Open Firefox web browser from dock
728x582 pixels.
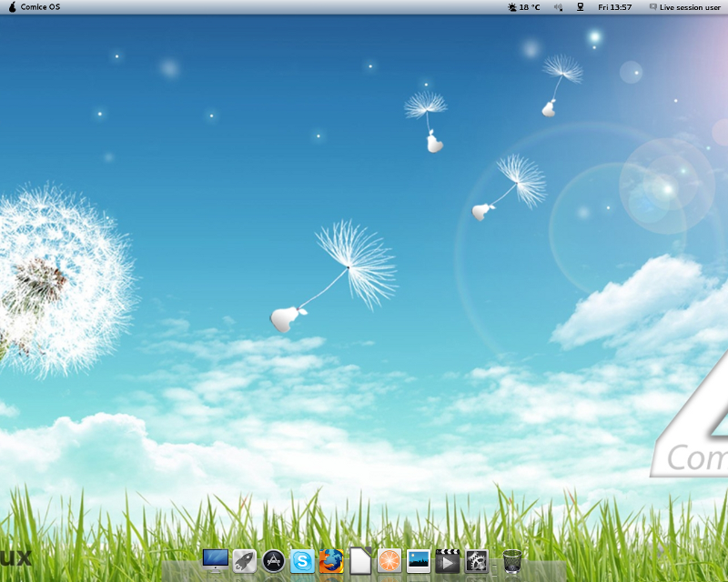click(x=331, y=561)
